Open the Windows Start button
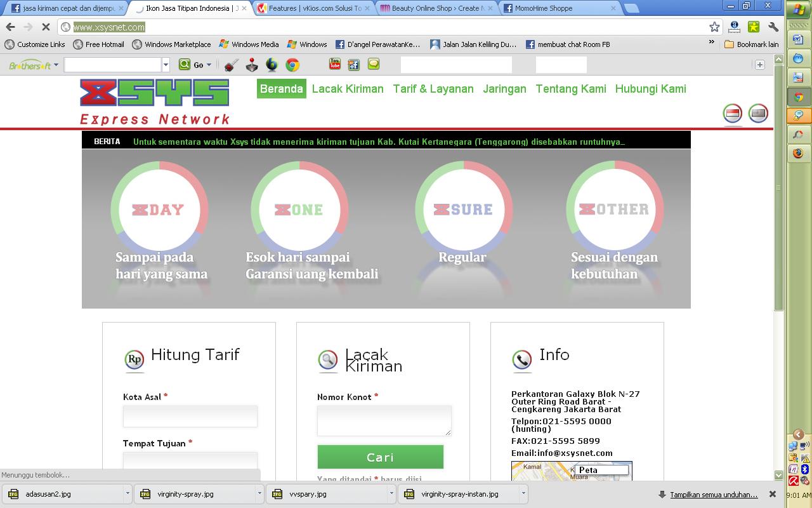Screen dimensions: 812x508 tap(799, 11)
